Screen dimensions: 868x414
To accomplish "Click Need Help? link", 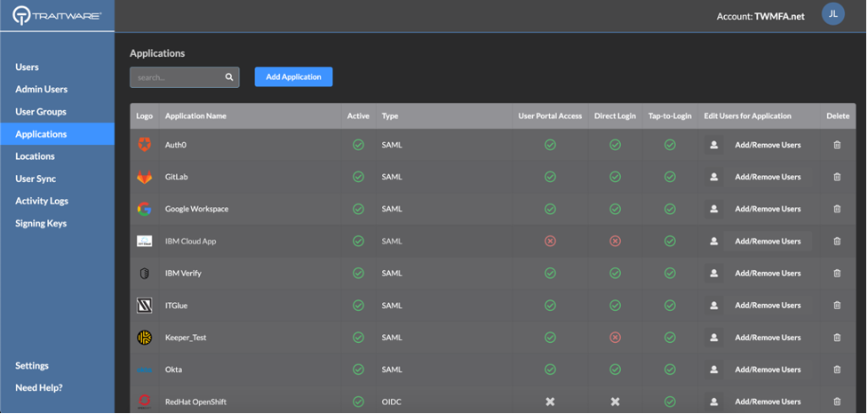I will pos(39,388).
